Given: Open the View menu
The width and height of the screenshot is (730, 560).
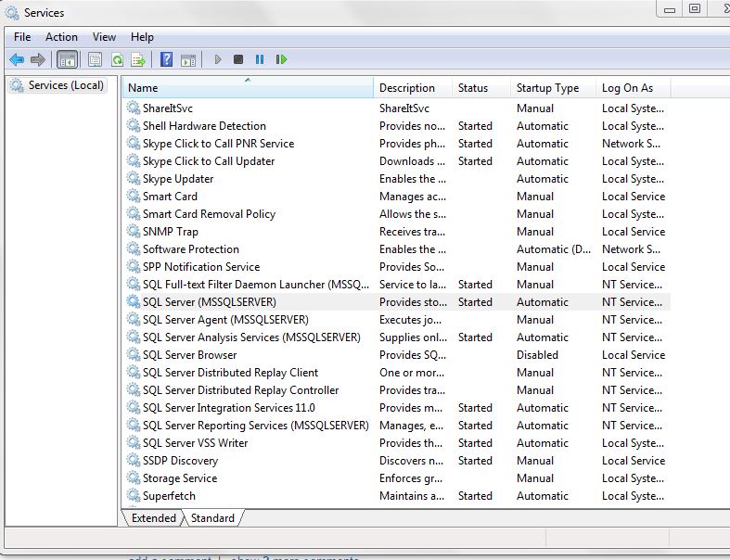Looking at the screenshot, I should click(x=104, y=37).
